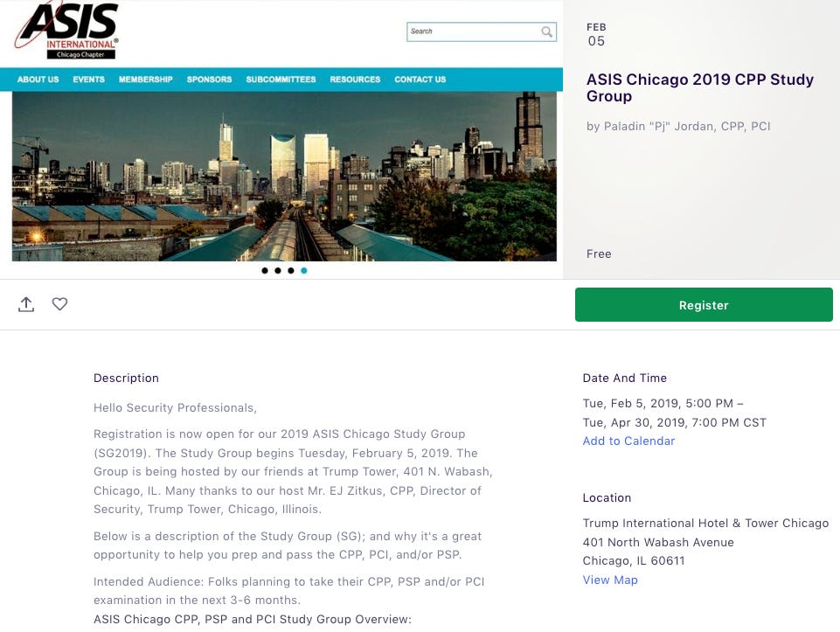
Task: Click 'ASIS Chicago CPP, PSP and PCI Study Group Overview:' line
Action: 253,620
